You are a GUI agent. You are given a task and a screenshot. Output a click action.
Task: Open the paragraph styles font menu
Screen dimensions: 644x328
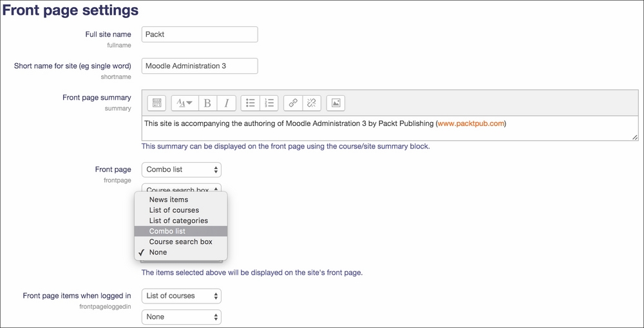[185, 103]
